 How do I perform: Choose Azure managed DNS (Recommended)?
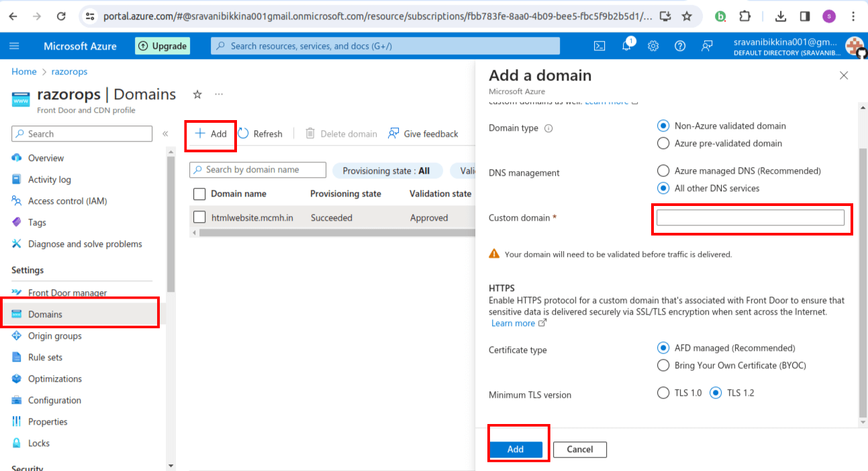pos(663,170)
